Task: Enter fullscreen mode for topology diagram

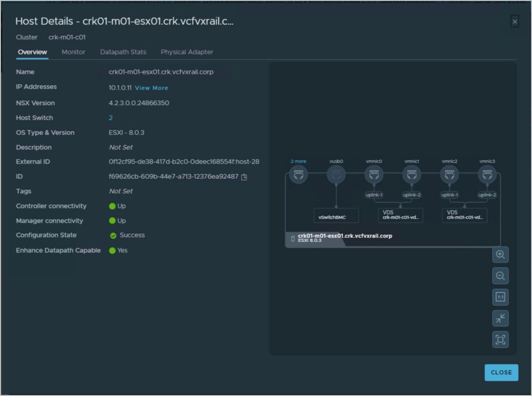Action: [x=500, y=339]
